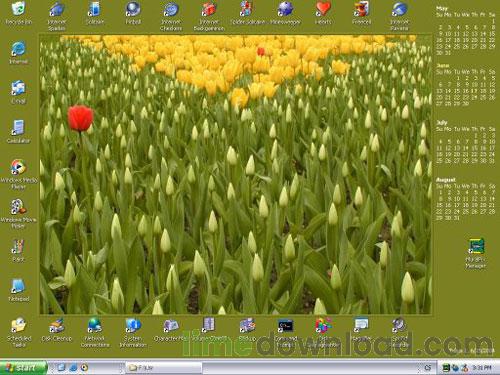500x375 pixels.
Task: Launch Internet Backgammon icon
Action: coord(209,16)
